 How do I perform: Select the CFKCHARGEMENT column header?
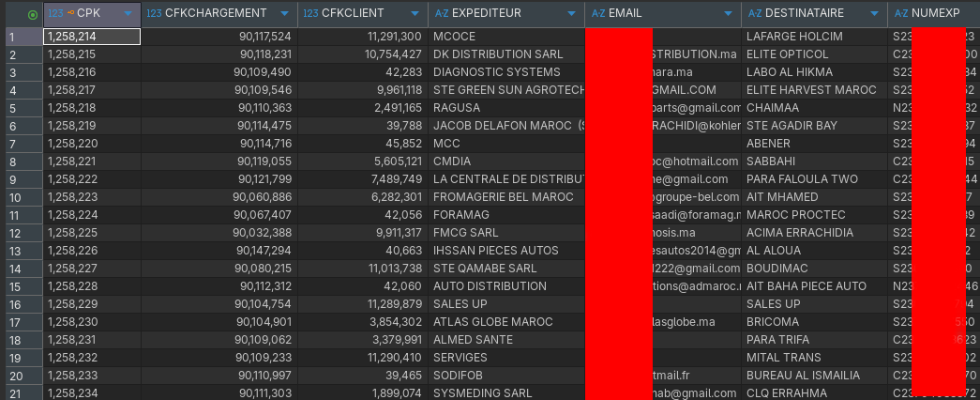coord(219,14)
